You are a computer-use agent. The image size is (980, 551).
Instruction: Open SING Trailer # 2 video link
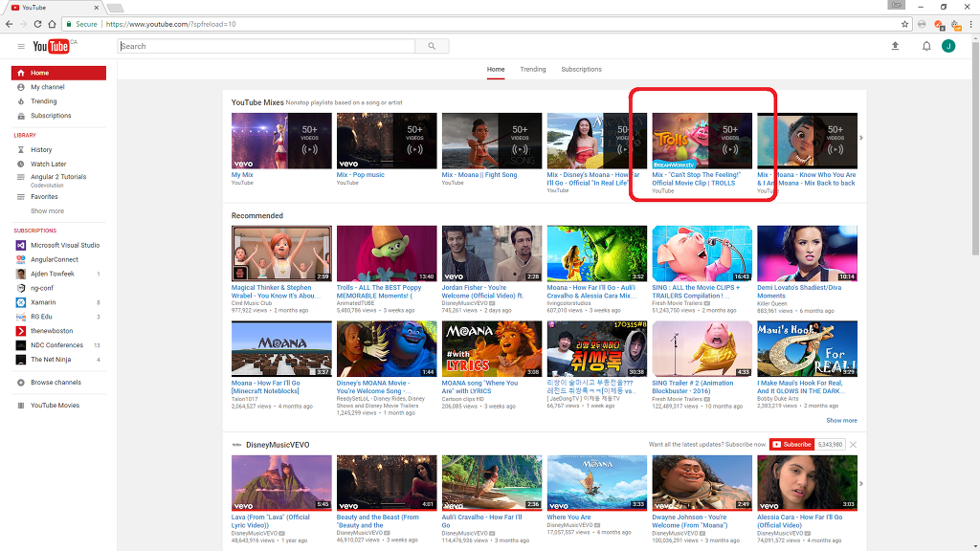pos(693,386)
